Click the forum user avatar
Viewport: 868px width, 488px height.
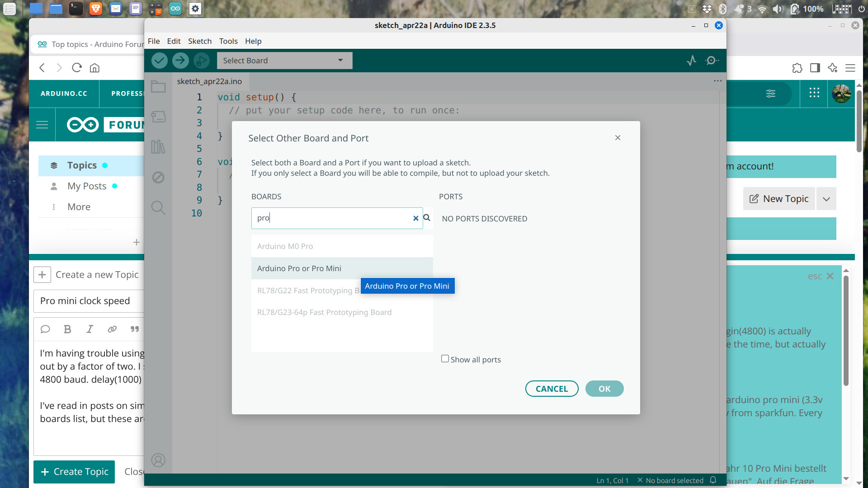(841, 94)
